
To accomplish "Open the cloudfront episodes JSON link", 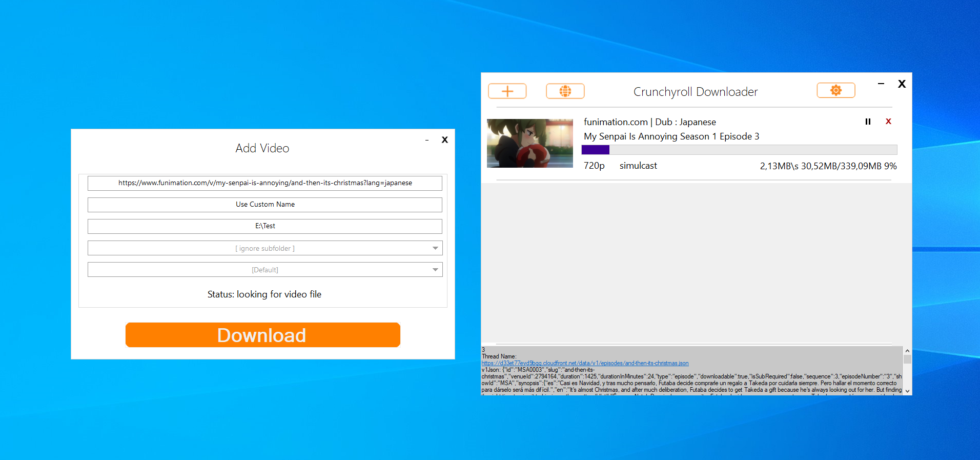I will coord(585,363).
